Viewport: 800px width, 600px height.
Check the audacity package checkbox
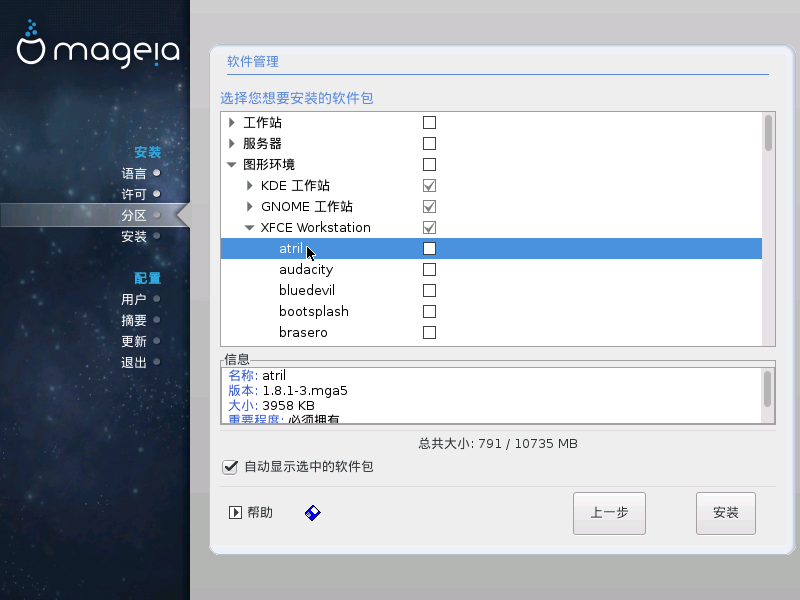click(x=430, y=269)
